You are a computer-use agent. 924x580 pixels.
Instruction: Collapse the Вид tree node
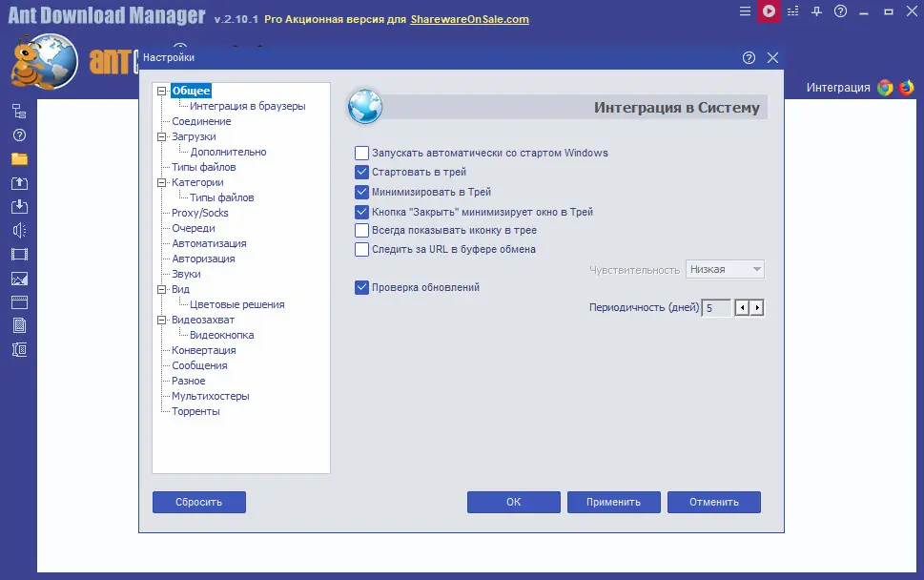pyautogui.click(x=161, y=289)
